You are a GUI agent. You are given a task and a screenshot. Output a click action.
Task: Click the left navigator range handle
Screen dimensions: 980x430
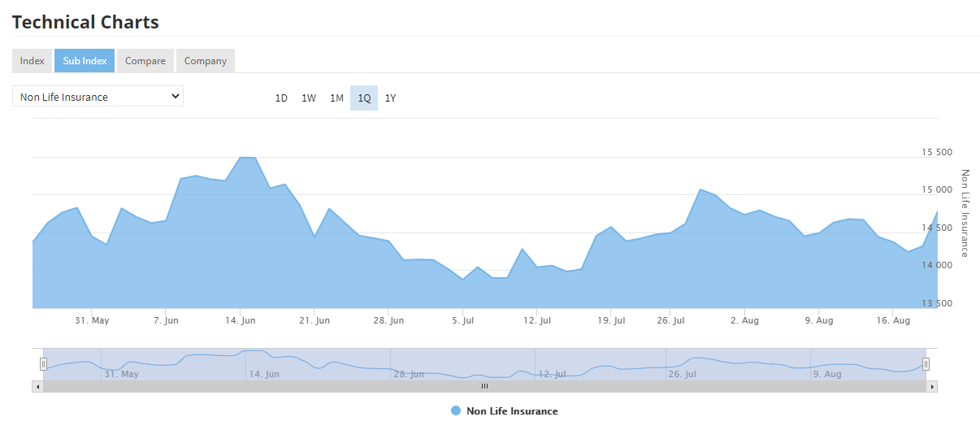coord(43,364)
